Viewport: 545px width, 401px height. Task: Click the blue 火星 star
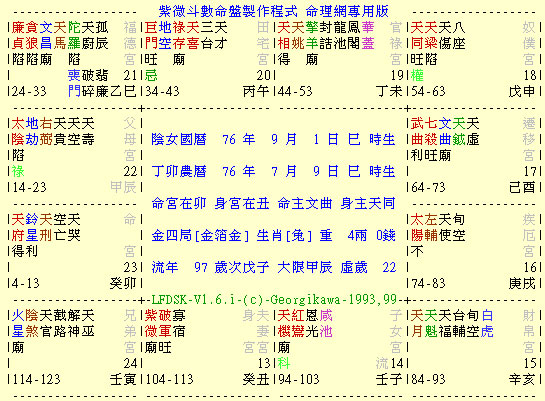click(x=18, y=323)
